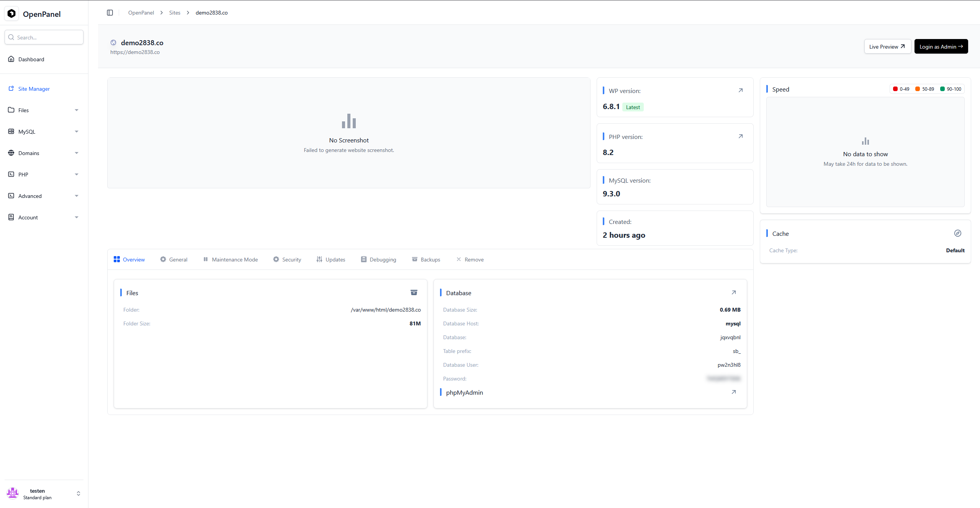The width and height of the screenshot is (980, 508).
Task: Select the Overview tab label
Action: (x=134, y=260)
